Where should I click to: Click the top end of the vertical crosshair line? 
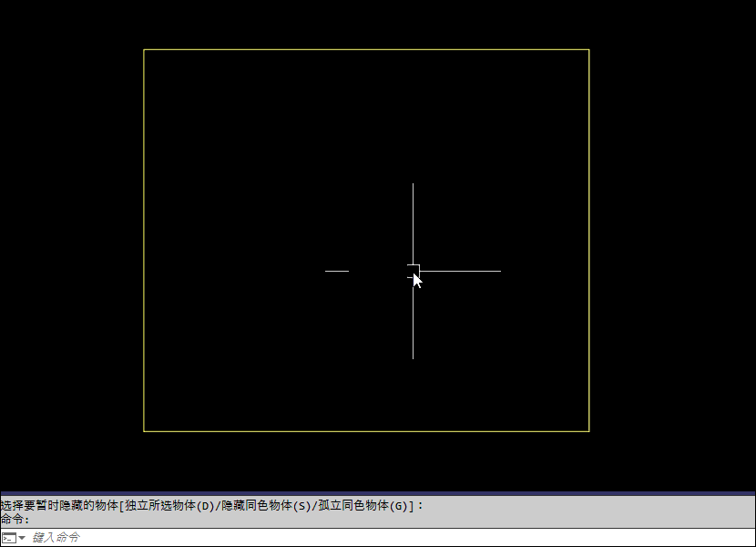point(413,184)
